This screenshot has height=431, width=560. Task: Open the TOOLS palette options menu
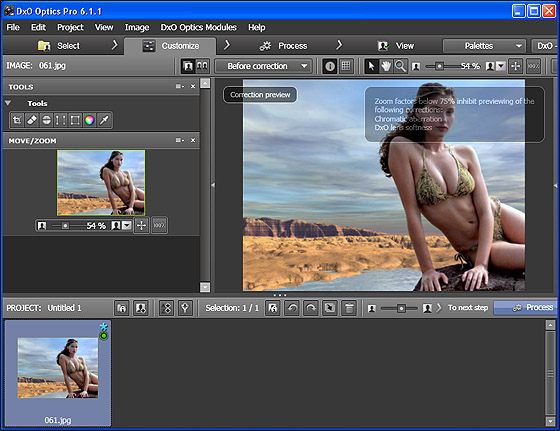(x=180, y=86)
